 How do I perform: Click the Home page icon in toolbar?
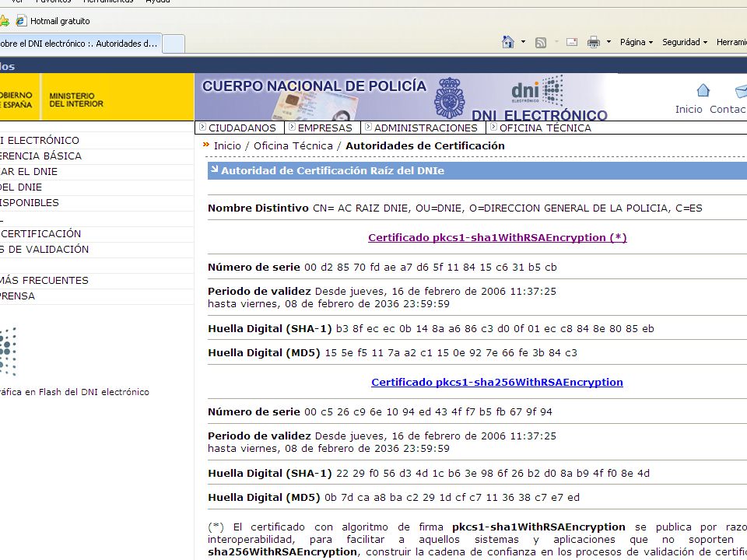click(x=508, y=42)
